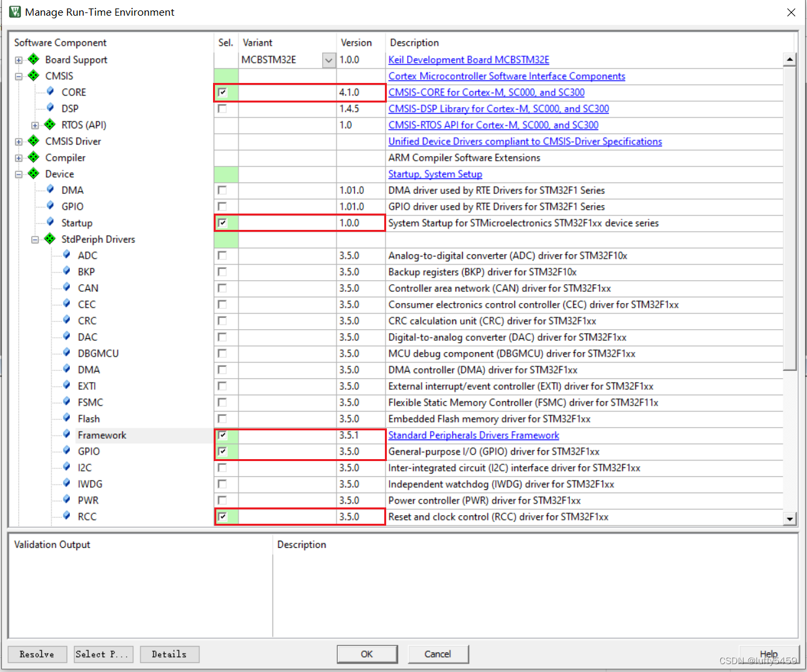Screen dimensions: 807x672
Task: Uncheck the RCC driver checkbox
Action: coord(222,517)
